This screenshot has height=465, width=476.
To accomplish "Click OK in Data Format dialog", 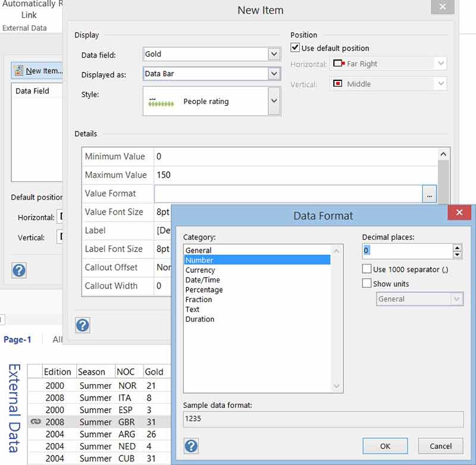I will tap(385, 446).
